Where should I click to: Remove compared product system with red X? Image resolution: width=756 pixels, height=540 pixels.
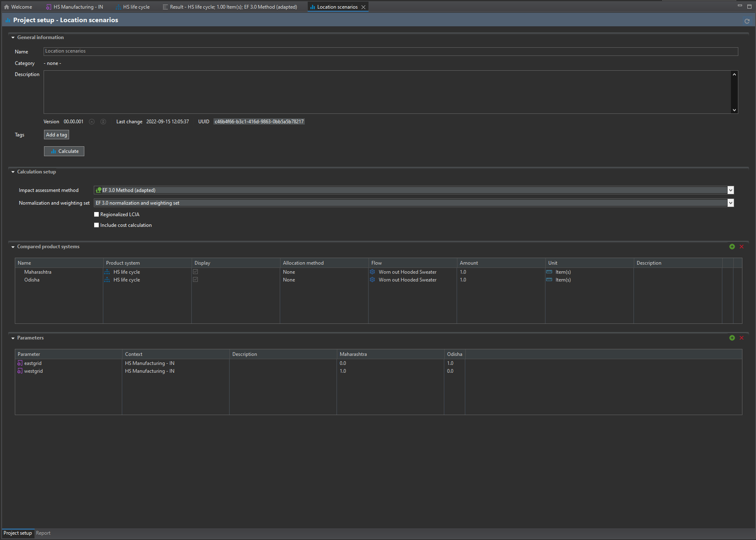(x=742, y=247)
